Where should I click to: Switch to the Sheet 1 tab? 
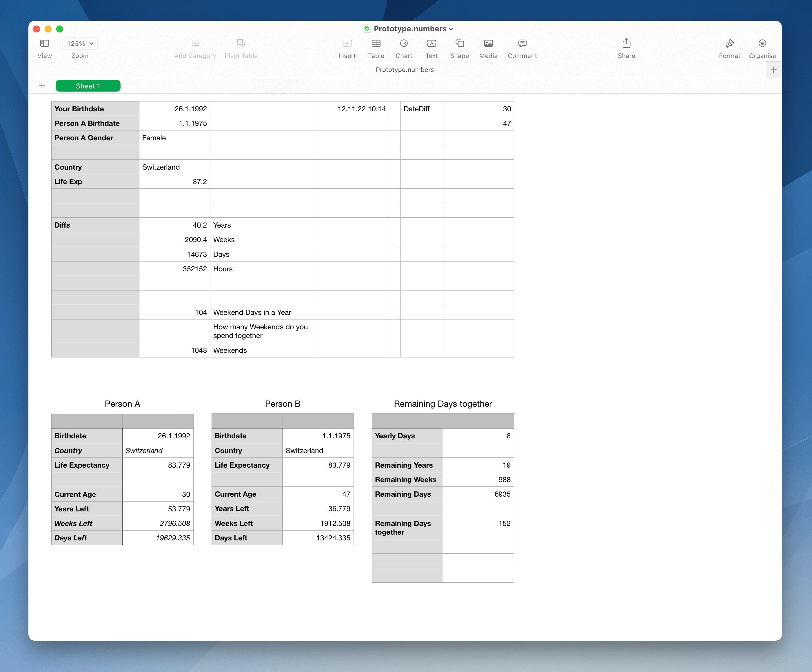(x=88, y=86)
